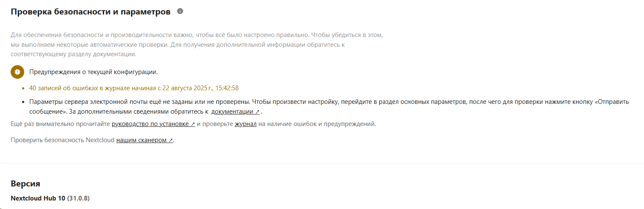Open the «руководство по установке» link

coord(150,124)
